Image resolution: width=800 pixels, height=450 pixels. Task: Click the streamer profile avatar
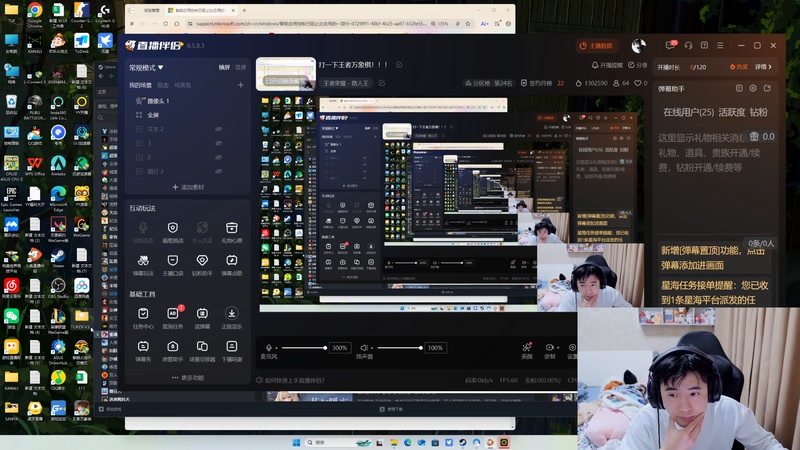tap(638, 46)
